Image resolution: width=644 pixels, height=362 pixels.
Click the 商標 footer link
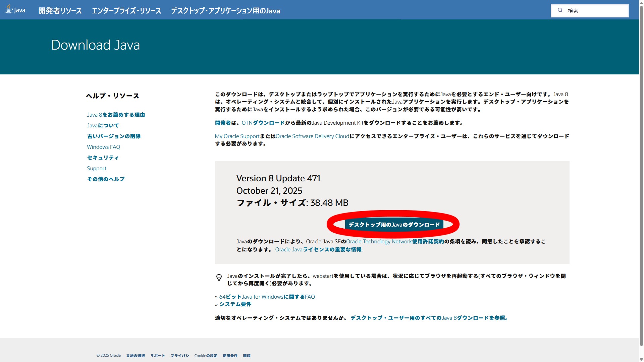click(x=247, y=356)
